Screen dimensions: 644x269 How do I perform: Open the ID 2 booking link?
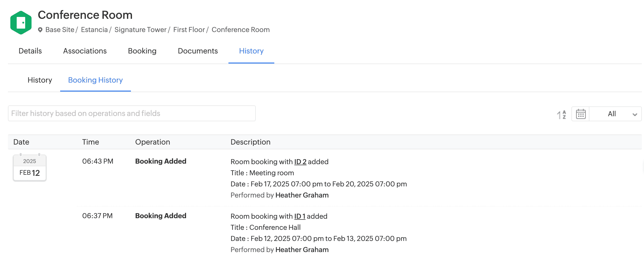tap(300, 162)
